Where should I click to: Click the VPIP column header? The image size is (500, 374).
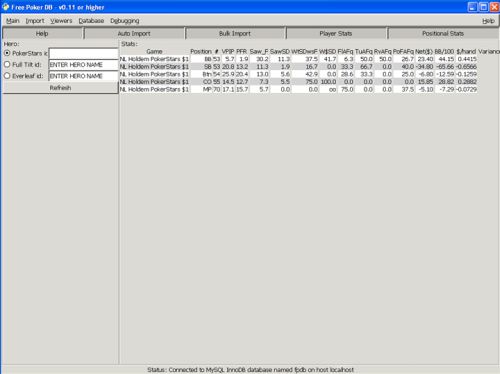(x=228, y=52)
